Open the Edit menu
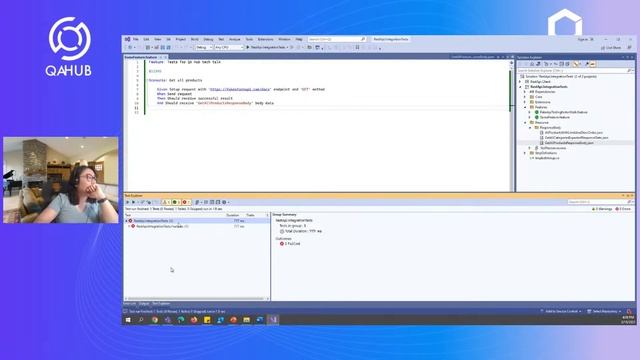This screenshot has height=360, width=640. point(146,39)
